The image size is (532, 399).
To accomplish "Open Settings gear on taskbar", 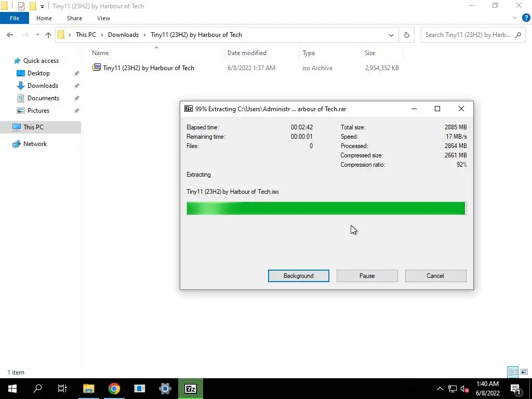I will (x=165, y=389).
